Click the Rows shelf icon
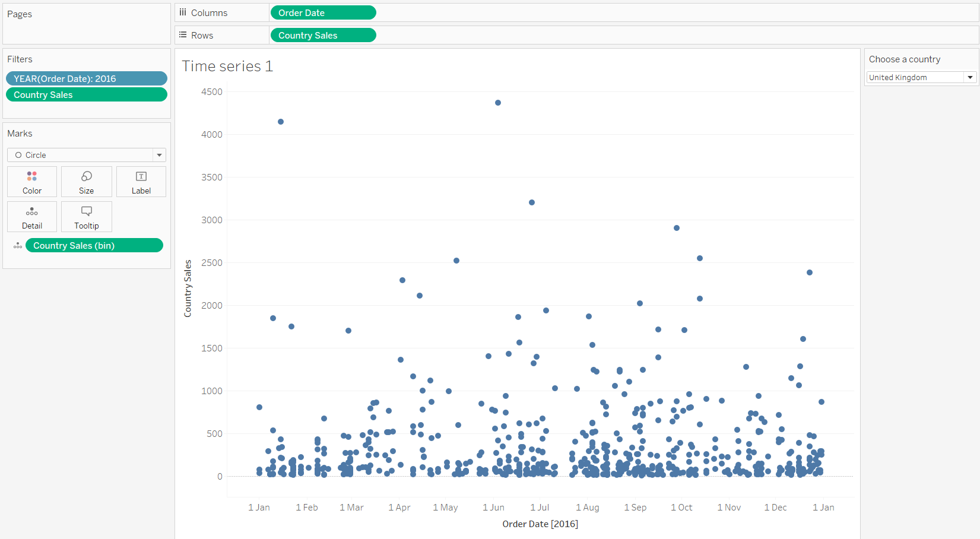Viewport: 980px width, 539px height. [183, 35]
